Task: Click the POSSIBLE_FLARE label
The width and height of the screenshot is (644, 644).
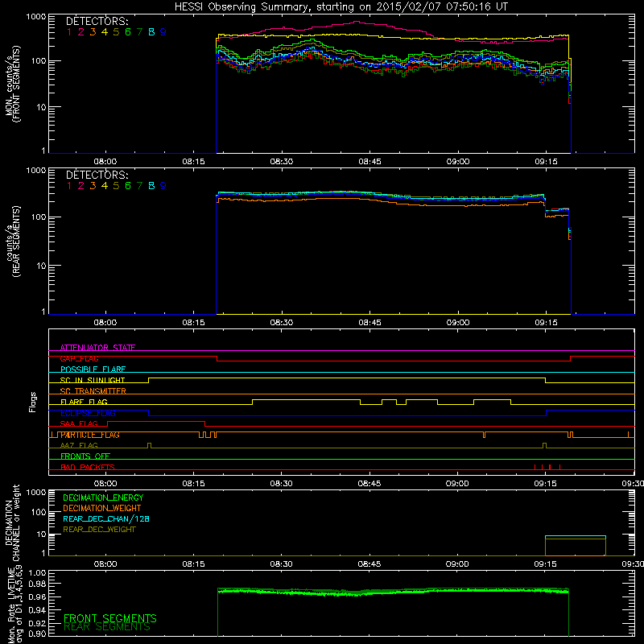Action: pyautogui.click(x=93, y=369)
